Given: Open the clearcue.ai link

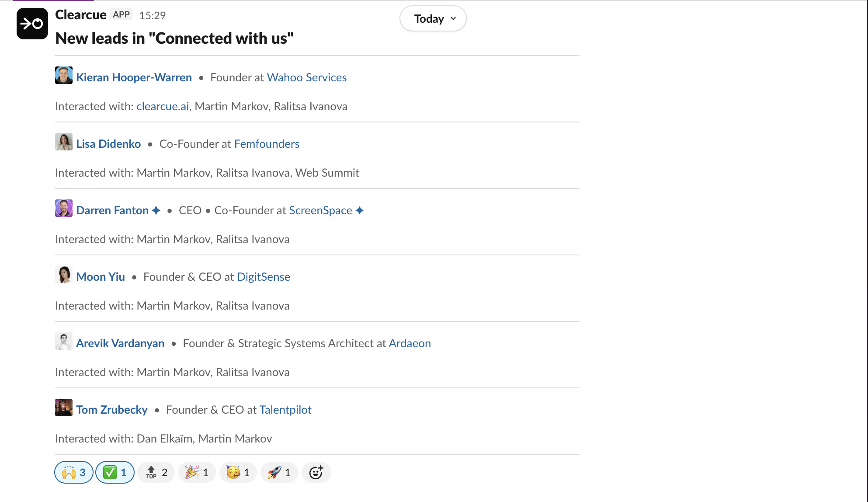Looking at the screenshot, I should [x=162, y=106].
